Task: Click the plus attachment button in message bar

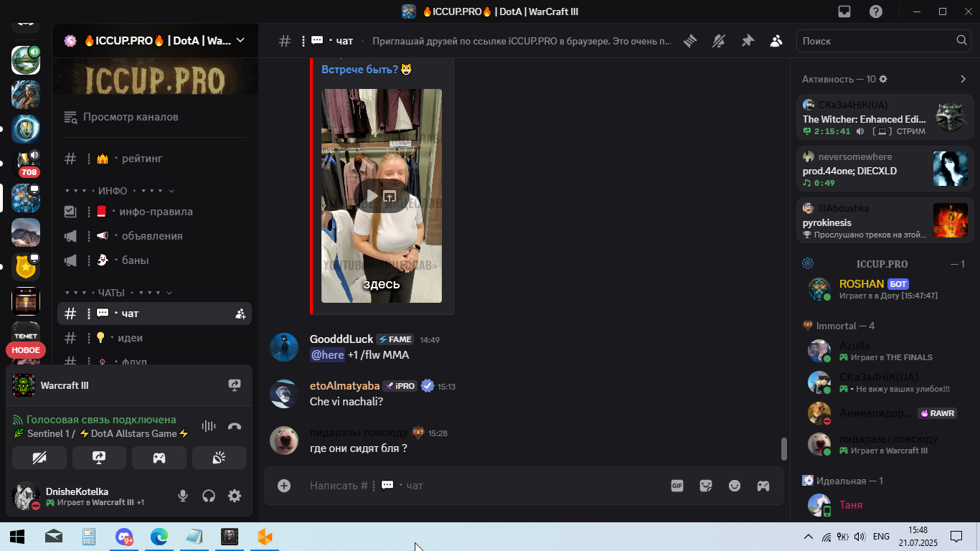Action: [x=284, y=486]
